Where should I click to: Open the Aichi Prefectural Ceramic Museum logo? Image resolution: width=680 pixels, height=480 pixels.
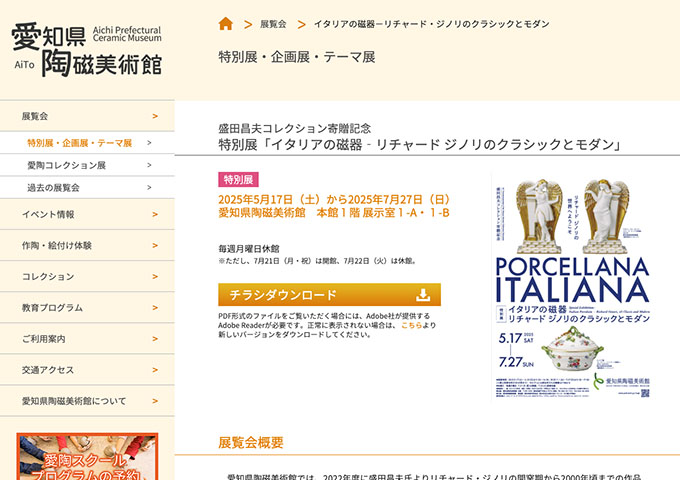coord(87,50)
